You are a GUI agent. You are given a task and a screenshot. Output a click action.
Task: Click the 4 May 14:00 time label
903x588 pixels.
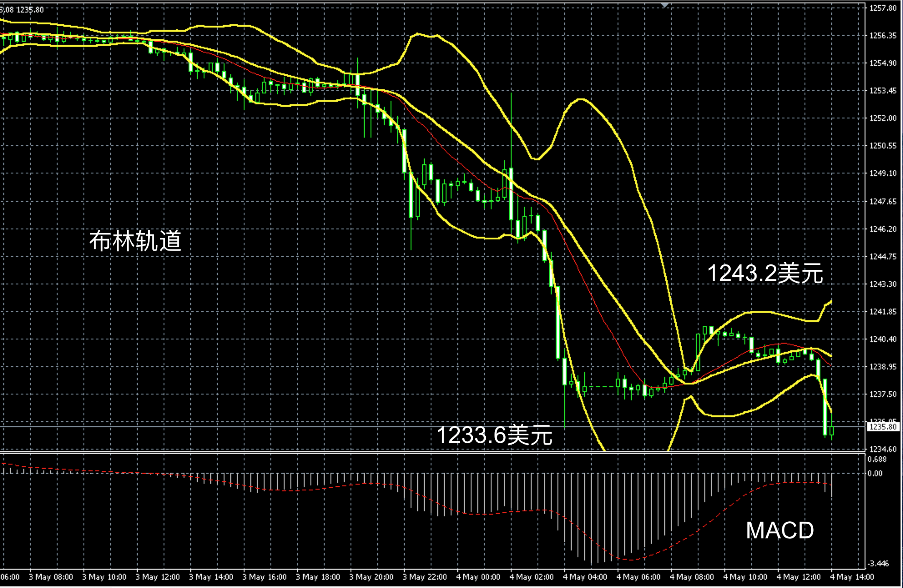(x=852, y=577)
